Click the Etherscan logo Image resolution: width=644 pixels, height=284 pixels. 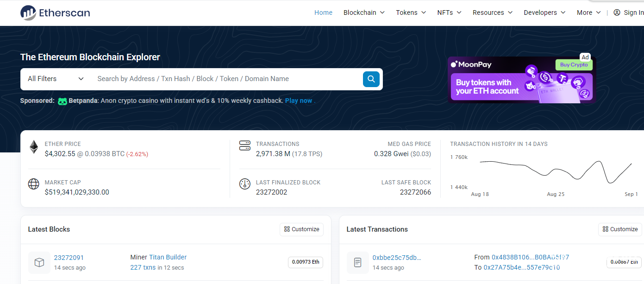pos(55,13)
